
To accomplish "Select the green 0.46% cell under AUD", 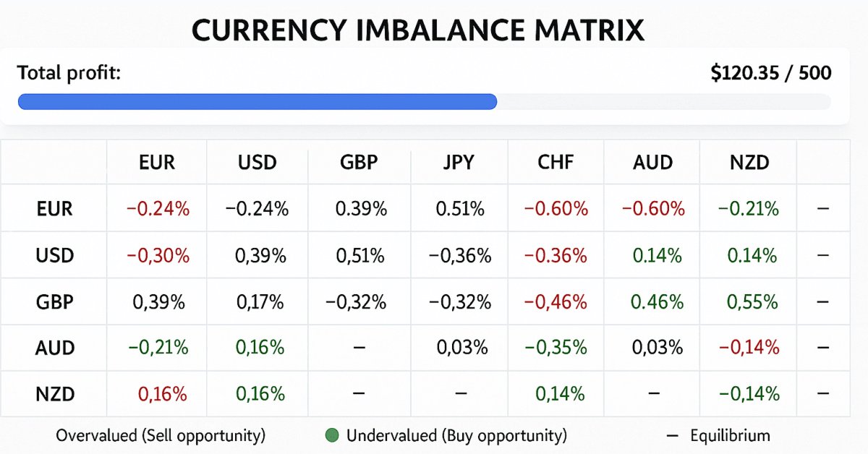I will click(x=656, y=301).
